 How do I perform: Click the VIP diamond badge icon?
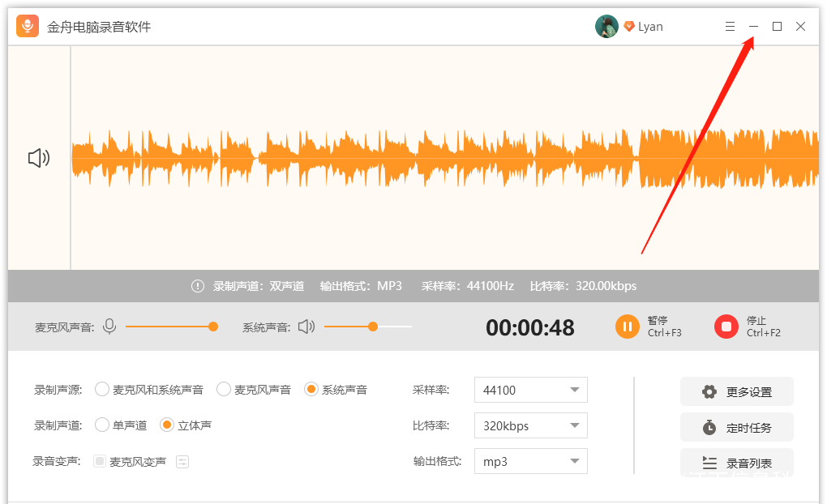point(628,27)
